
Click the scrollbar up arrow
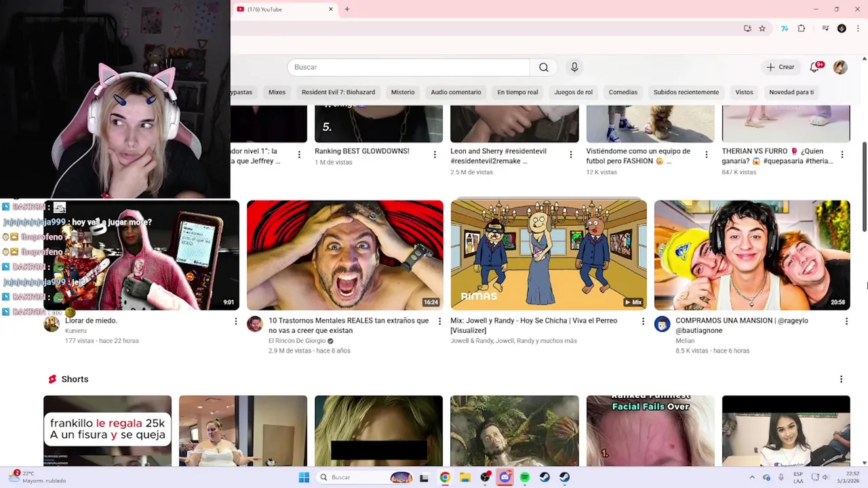(864, 58)
